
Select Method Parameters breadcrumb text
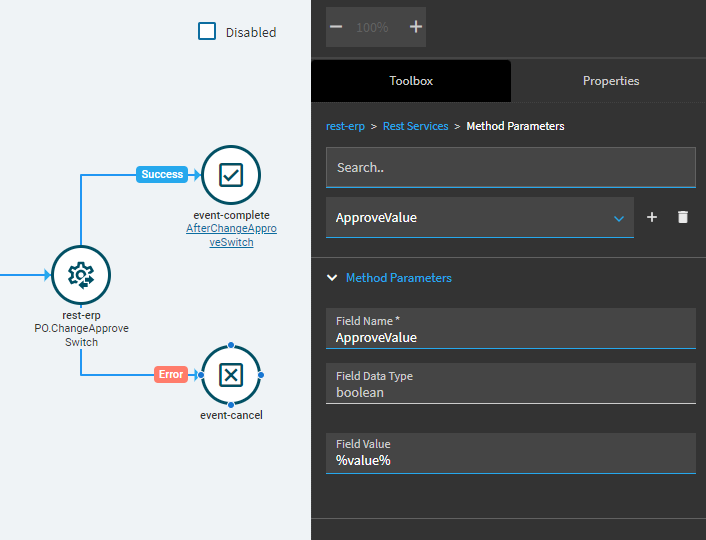pos(515,126)
